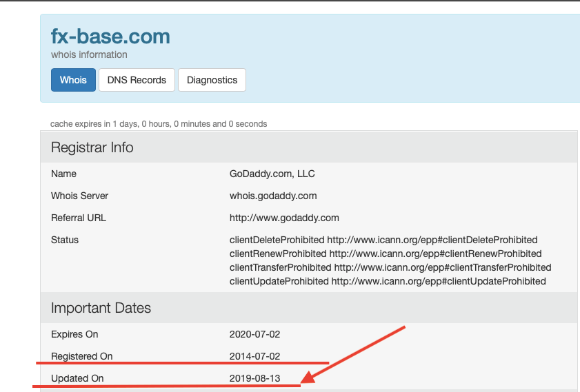Image resolution: width=580 pixels, height=392 pixels.
Task: Click the Updated On date 2019-08-13
Action: [254, 378]
